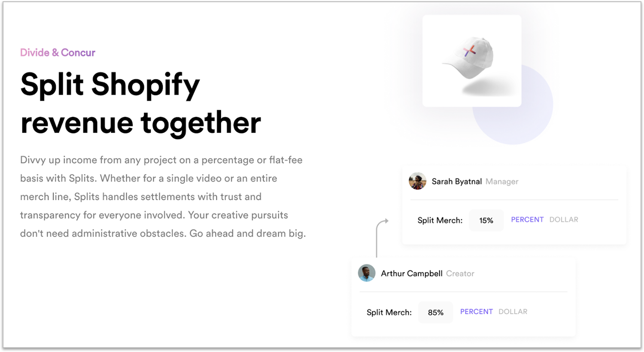Switch Arthur Campbell's split to DOLLAR
This screenshot has width=644, height=352.
pyautogui.click(x=513, y=312)
